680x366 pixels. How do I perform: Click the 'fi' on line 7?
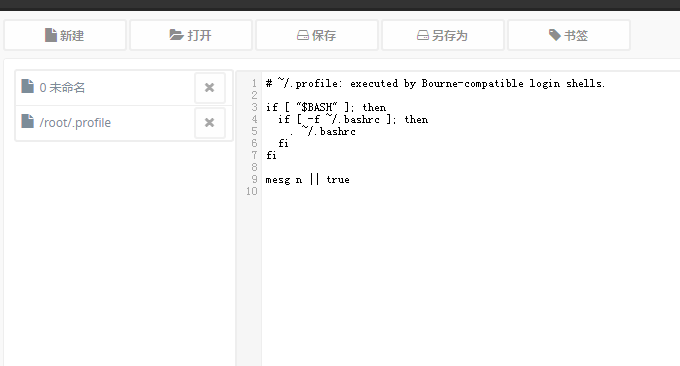[271, 155]
